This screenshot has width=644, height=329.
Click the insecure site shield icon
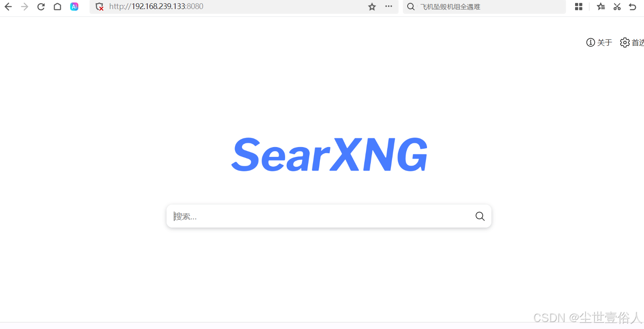click(99, 7)
